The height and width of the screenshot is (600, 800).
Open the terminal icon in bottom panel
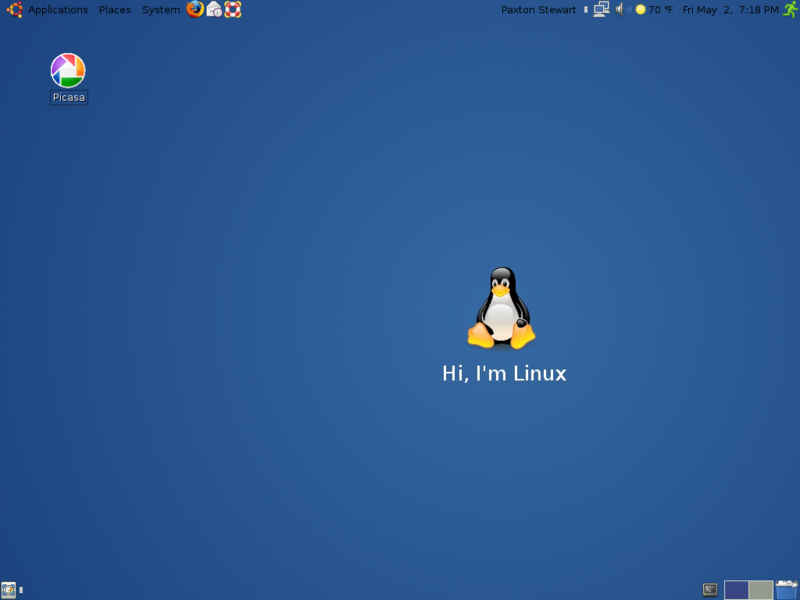tap(710, 590)
